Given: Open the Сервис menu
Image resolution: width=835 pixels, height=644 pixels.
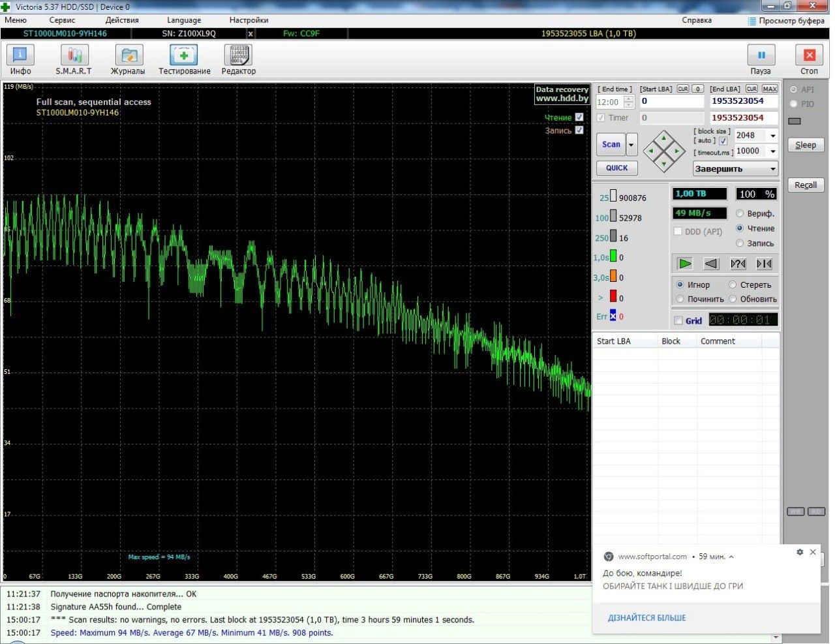Looking at the screenshot, I should click(x=62, y=20).
